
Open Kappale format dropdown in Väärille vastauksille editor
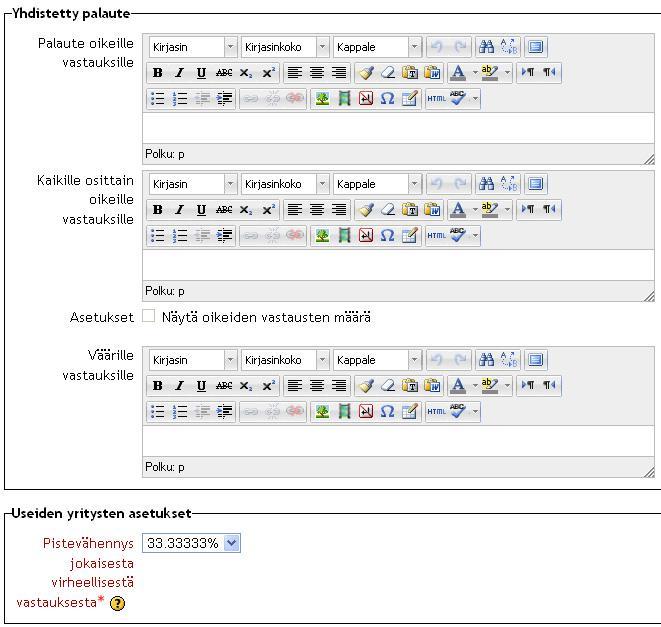[x=377, y=360]
